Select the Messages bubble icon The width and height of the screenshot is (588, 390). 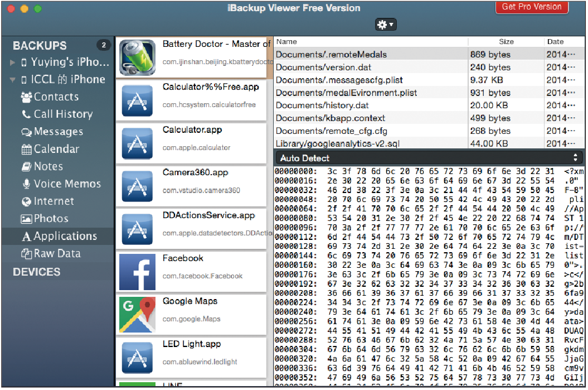(x=26, y=132)
